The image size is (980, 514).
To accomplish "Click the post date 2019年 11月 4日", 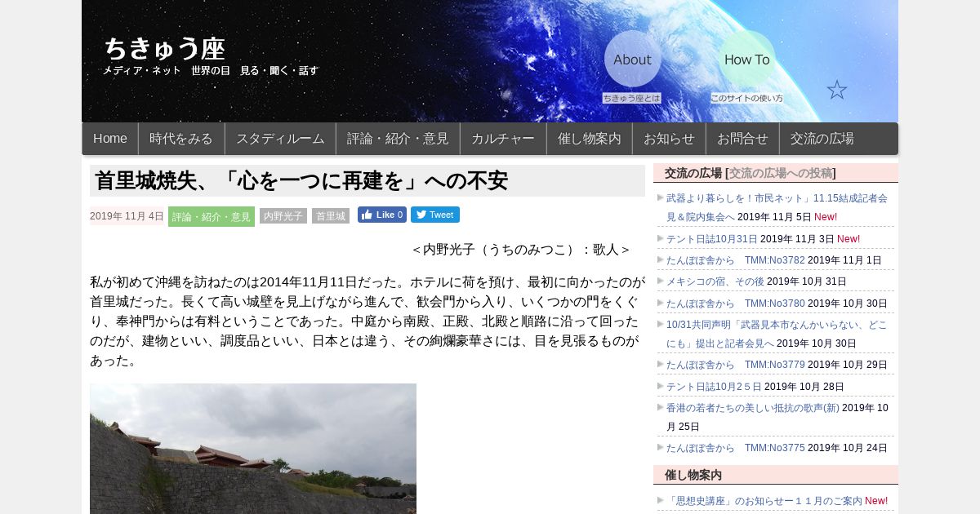I will [x=127, y=216].
